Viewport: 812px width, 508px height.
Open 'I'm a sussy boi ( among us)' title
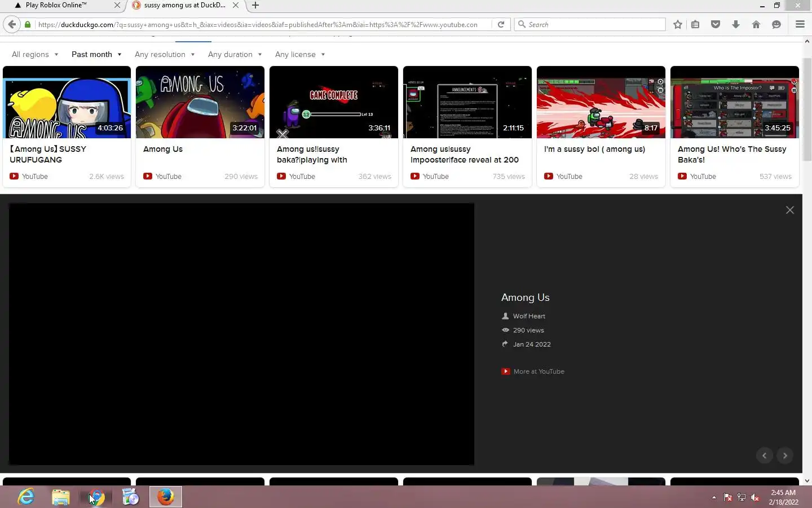594,149
